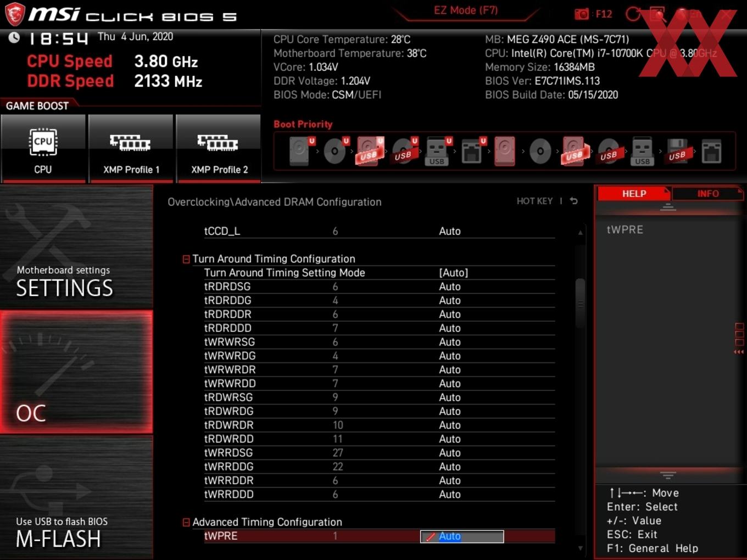Open the INFO tab
Image resolution: width=747 pixels, height=560 pixels.
pyautogui.click(x=707, y=194)
